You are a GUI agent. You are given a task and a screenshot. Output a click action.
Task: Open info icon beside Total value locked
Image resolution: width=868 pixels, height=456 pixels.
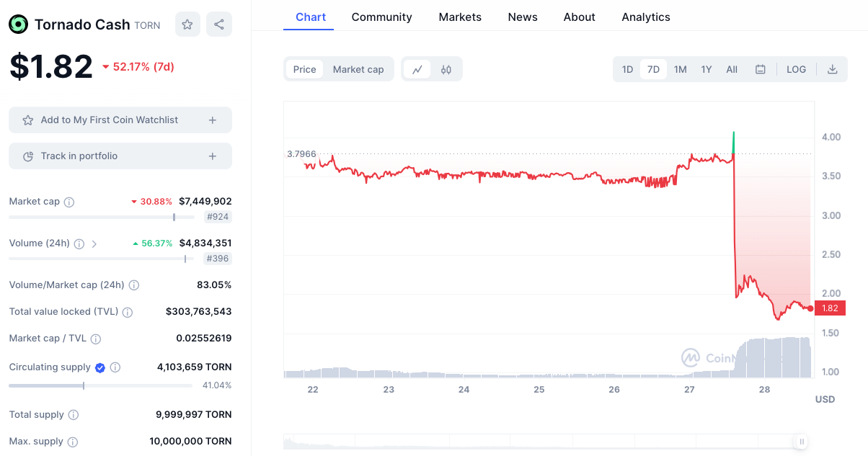[x=128, y=313]
